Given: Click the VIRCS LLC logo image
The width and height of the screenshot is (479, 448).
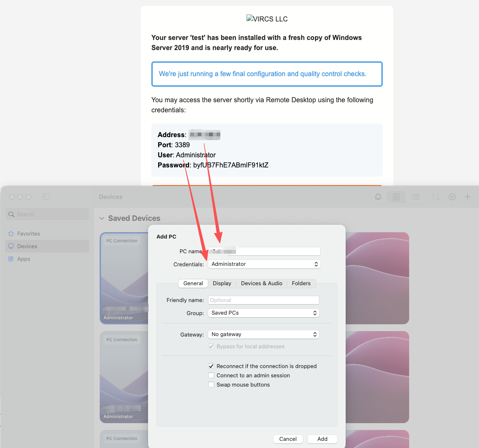Looking at the screenshot, I should click(x=267, y=19).
